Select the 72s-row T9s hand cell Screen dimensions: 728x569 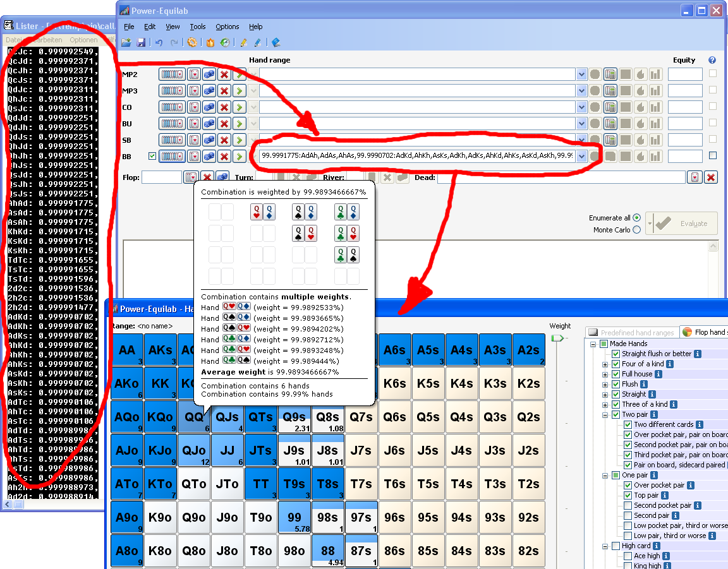(294, 484)
